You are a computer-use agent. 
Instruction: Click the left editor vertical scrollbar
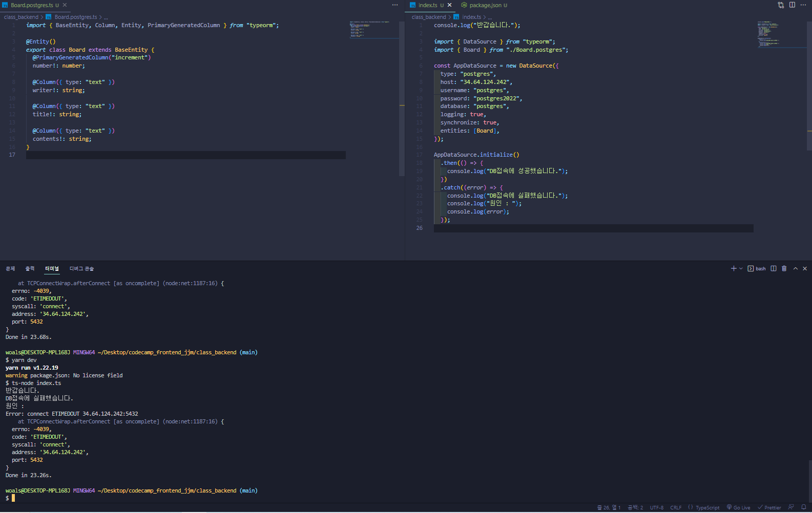point(402,98)
